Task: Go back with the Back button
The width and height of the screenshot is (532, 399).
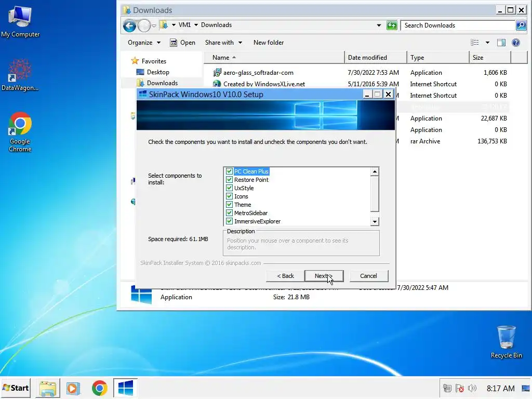Action: tap(285, 276)
